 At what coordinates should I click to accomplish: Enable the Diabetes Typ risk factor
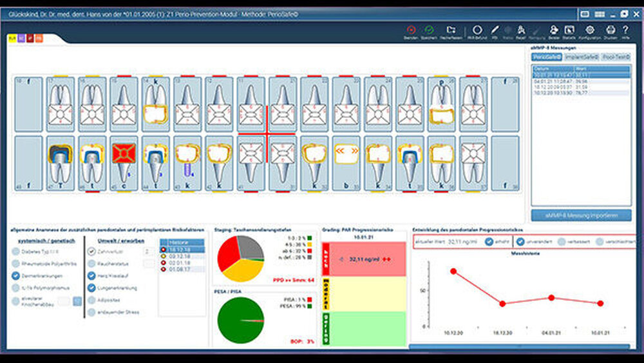click(15, 252)
